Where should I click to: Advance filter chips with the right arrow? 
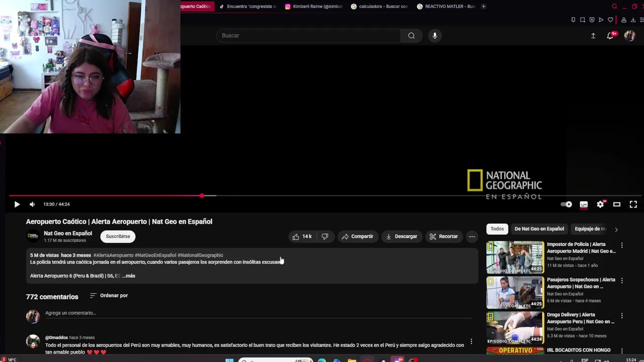[616, 229]
